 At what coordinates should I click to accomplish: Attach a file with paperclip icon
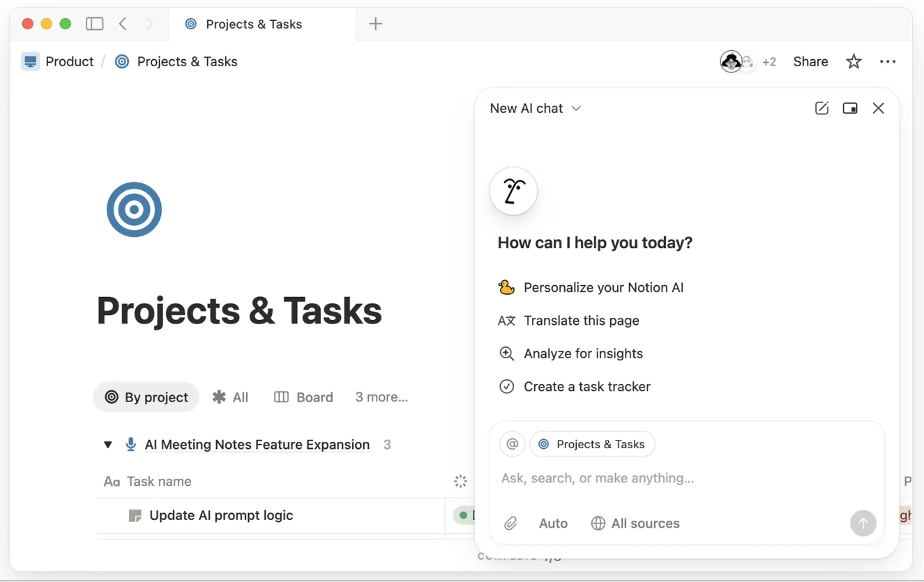click(x=511, y=523)
